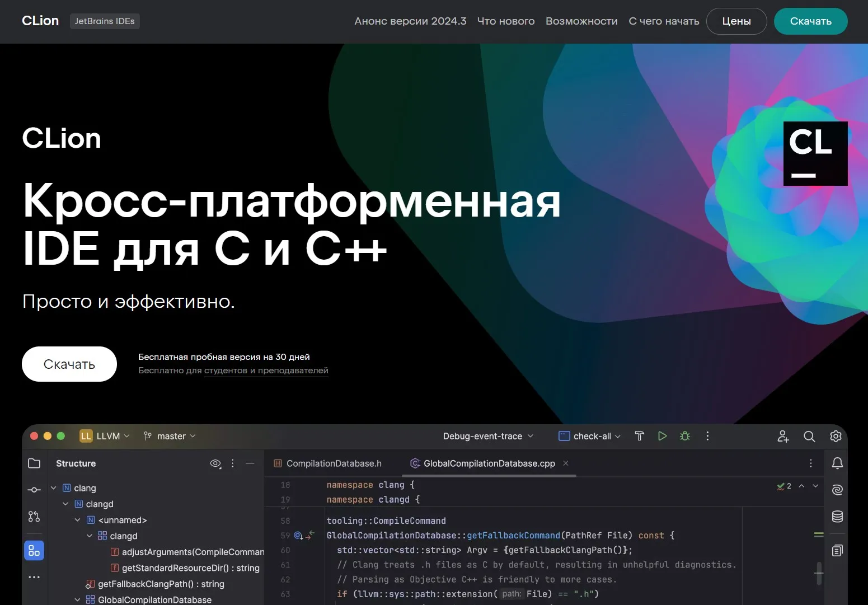The image size is (868, 605).
Task: Click the editor vertical scrollbar
Action: pos(819,573)
